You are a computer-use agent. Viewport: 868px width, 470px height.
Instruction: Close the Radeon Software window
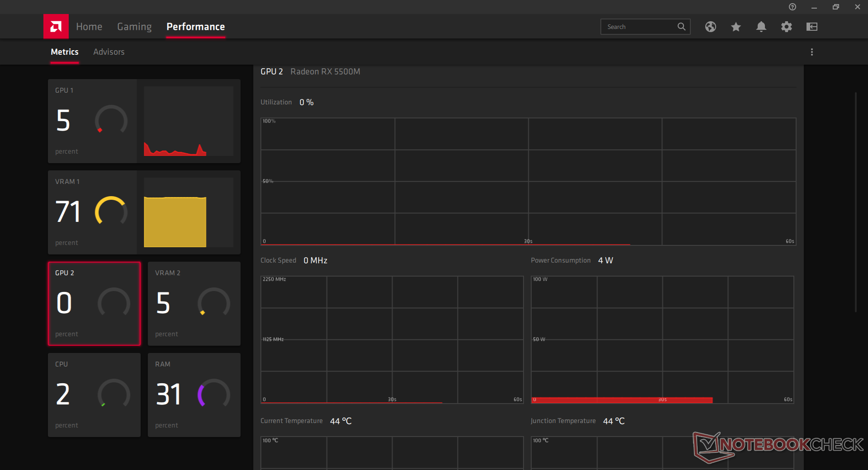click(x=858, y=7)
